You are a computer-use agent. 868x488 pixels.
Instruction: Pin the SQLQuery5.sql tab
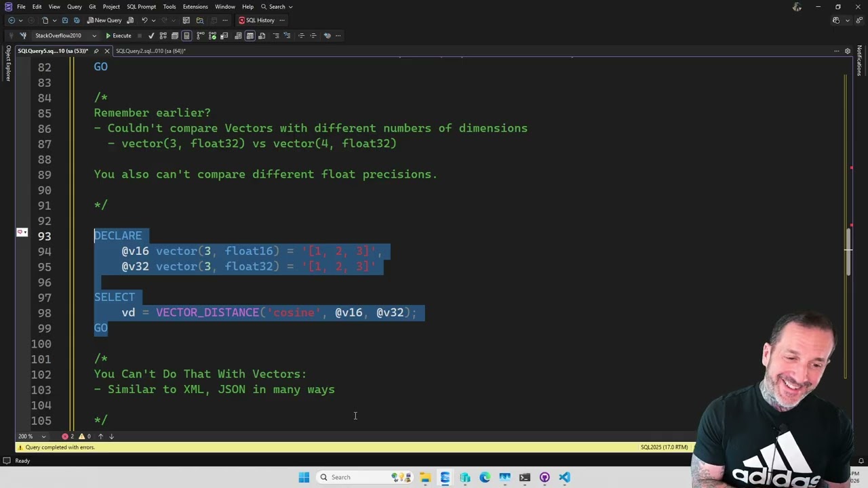pos(96,51)
